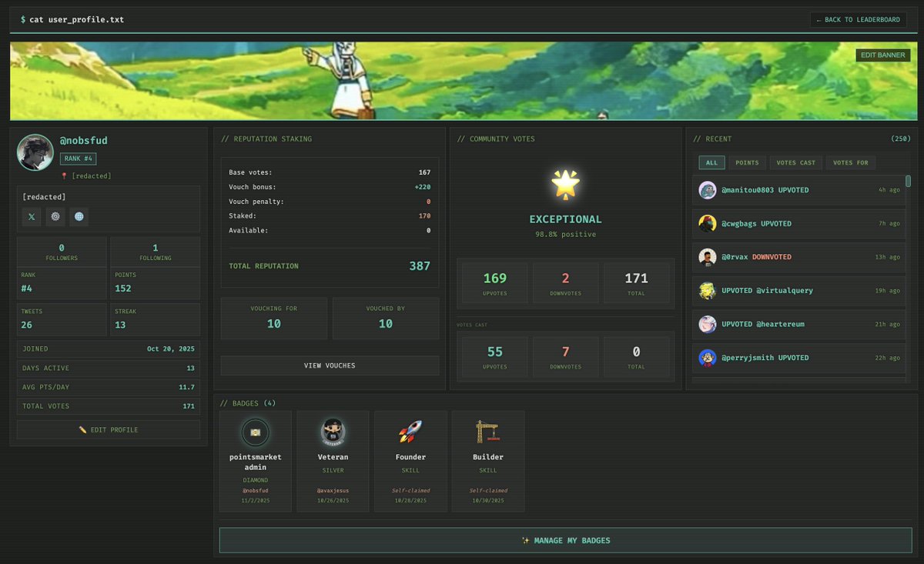The height and width of the screenshot is (564, 924).
Task: Open VIEW VOUCHES
Action: pos(330,365)
